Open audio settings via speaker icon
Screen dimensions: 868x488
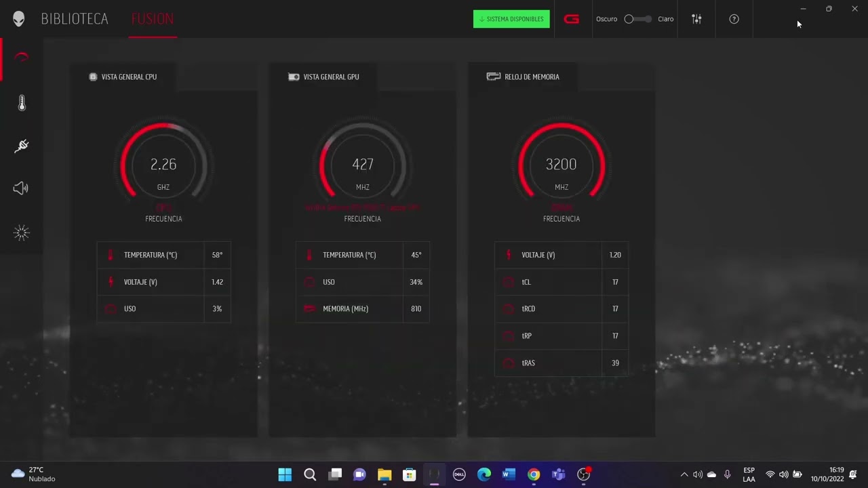pyautogui.click(x=21, y=188)
